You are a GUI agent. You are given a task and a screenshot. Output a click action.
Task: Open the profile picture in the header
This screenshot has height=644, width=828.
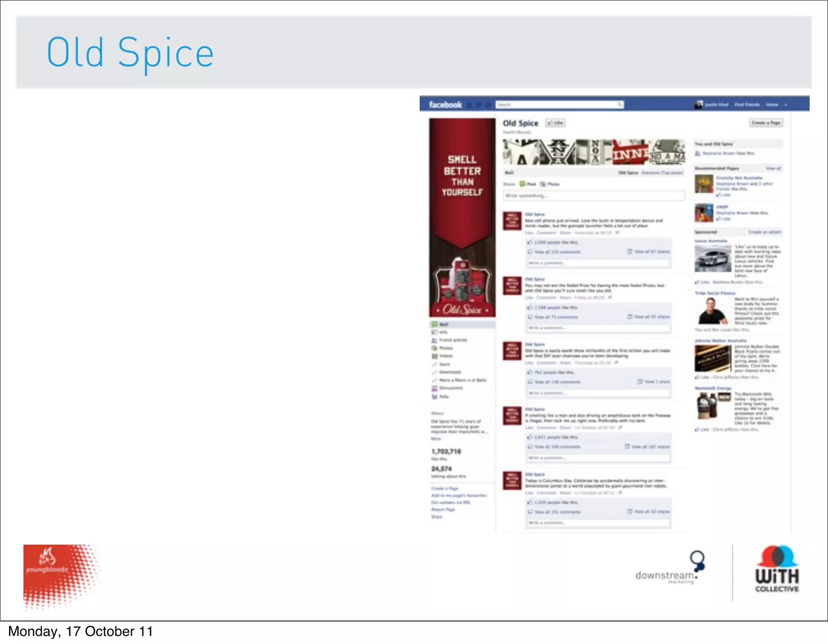(x=699, y=105)
